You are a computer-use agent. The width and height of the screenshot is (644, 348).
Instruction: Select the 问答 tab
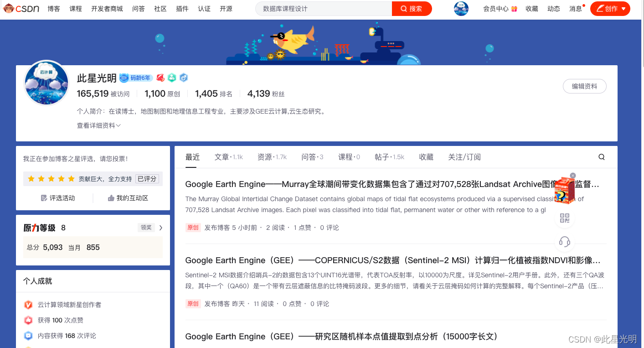point(312,157)
